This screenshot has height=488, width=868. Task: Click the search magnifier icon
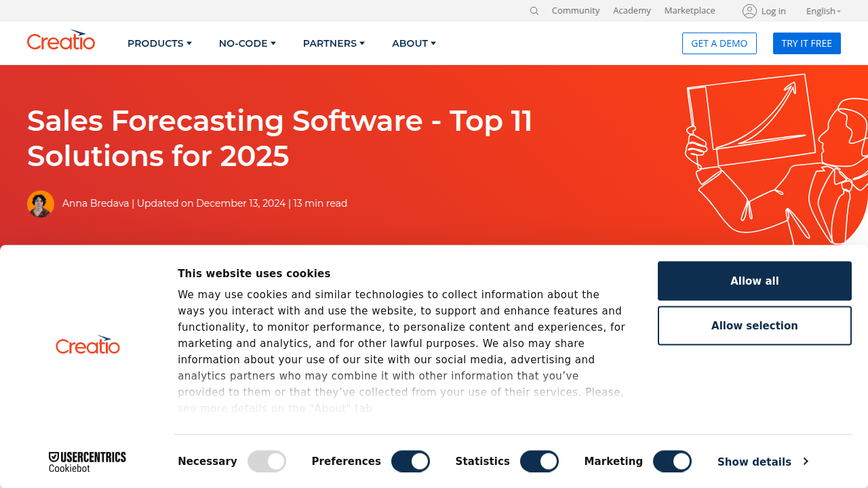point(534,11)
